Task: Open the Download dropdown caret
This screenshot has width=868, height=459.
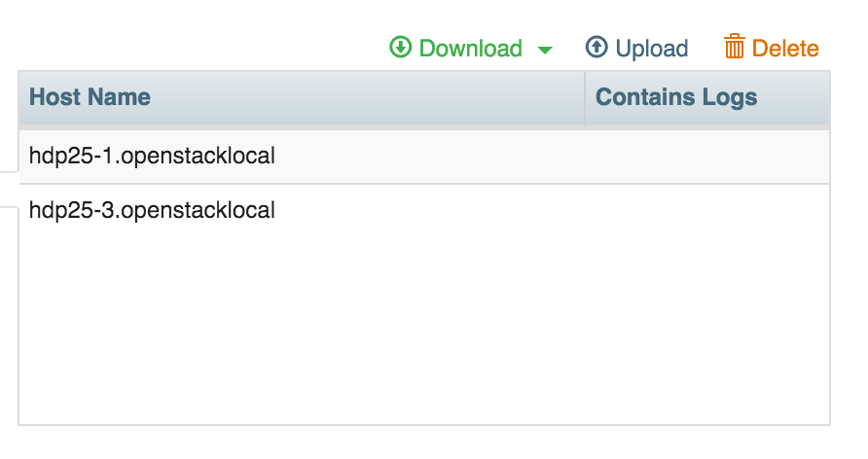Action: click(545, 50)
